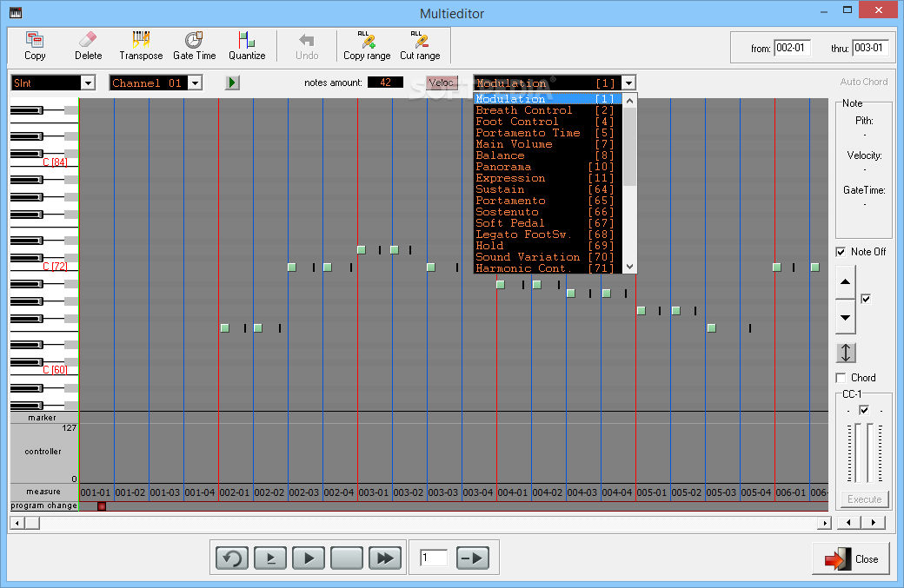The width and height of the screenshot is (904, 588).
Task: Collapse the Modulation controller dropdown
Action: [x=628, y=83]
